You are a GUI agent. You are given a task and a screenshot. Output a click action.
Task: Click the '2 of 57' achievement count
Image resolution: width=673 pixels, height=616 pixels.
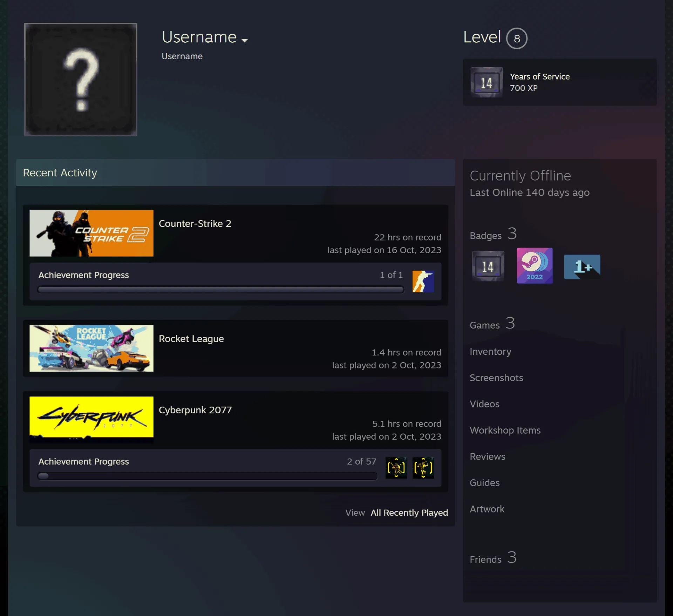click(x=361, y=461)
